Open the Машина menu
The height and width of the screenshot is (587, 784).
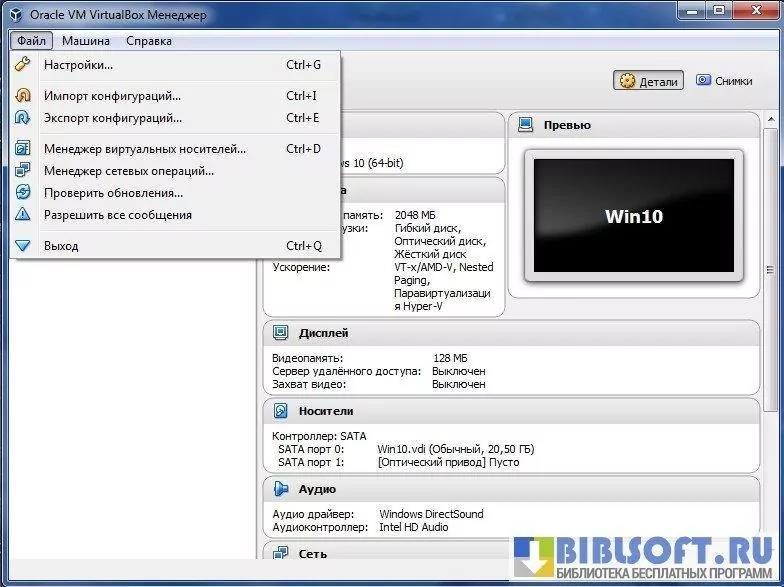(86, 41)
